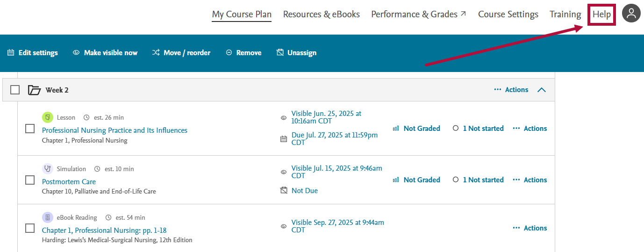Click the Move / reorder shuffle icon
This screenshot has width=644, height=252.
coord(156,53)
